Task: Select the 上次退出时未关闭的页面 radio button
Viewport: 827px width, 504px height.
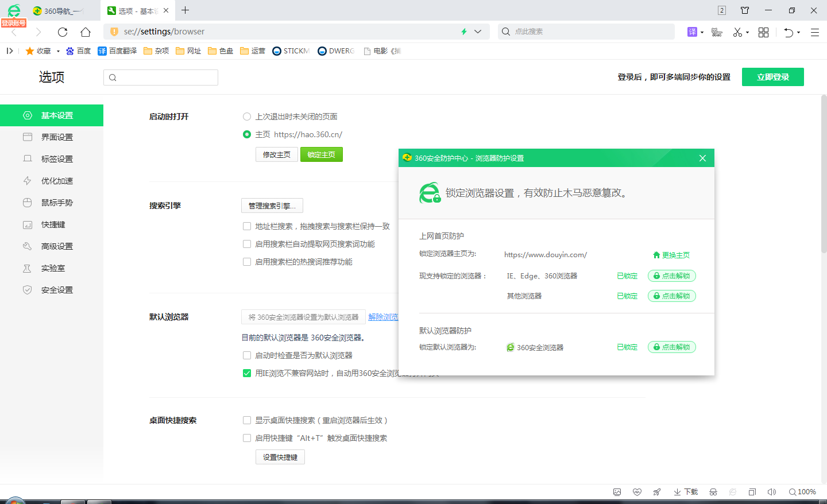Action: [x=247, y=116]
